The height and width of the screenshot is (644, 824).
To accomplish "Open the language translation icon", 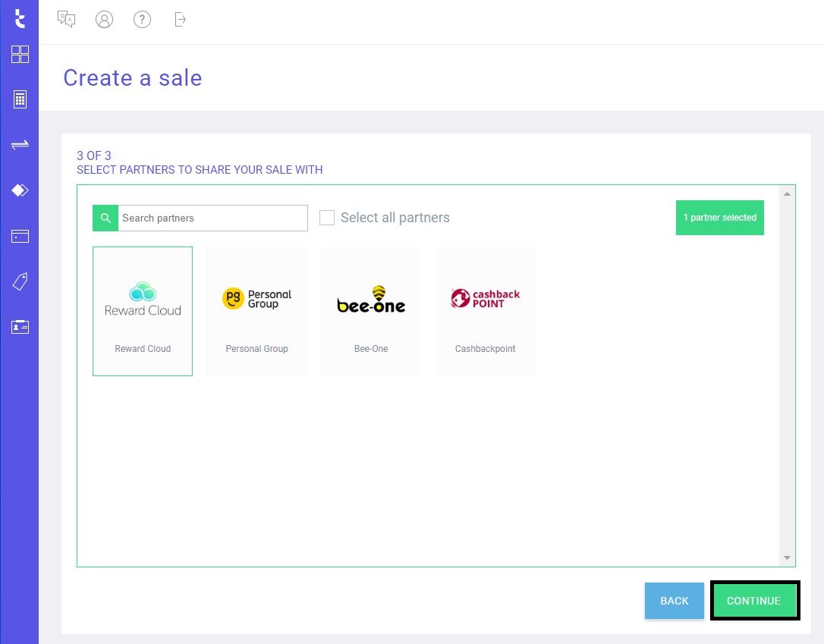I will pos(67,20).
